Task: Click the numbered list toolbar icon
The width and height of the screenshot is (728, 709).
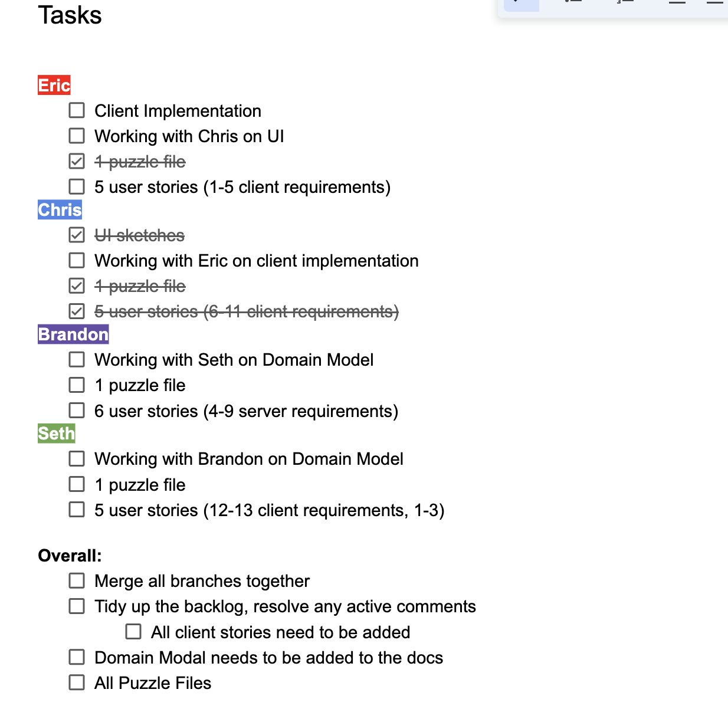Action: (625, 3)
